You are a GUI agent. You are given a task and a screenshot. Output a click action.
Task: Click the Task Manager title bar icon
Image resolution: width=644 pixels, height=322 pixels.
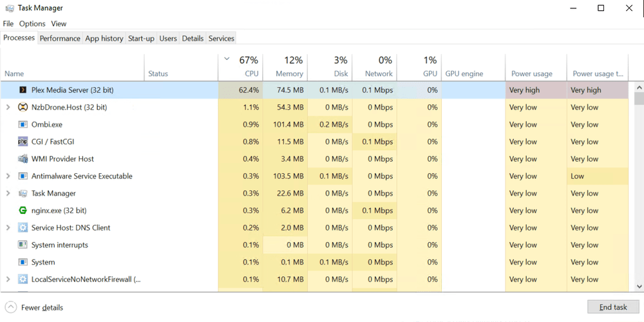click(x=10, y=8)
